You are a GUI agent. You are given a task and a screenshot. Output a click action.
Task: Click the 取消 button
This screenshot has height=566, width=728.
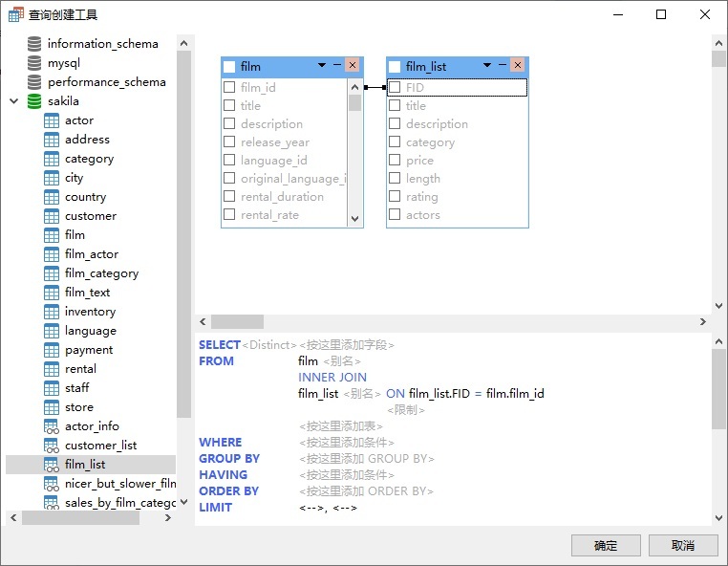point(683,545)
